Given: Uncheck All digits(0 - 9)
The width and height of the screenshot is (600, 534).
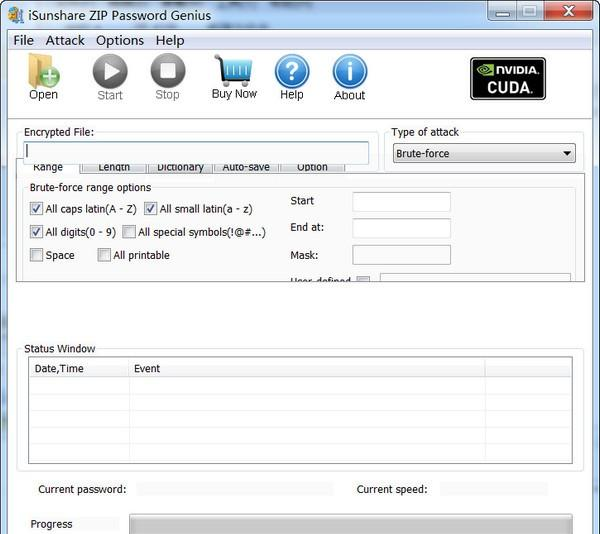Looking at the screenshot, I should (x=36, y=232).
